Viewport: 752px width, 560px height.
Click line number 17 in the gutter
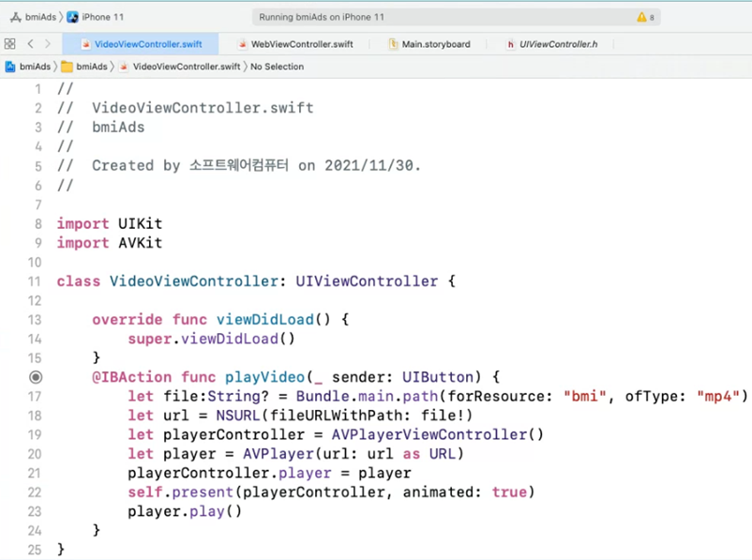[35, 397]
